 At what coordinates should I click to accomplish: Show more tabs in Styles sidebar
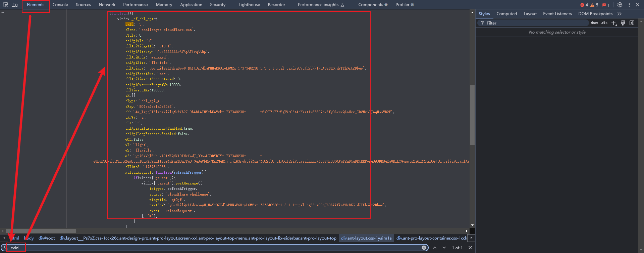click(x=619, y=14)
